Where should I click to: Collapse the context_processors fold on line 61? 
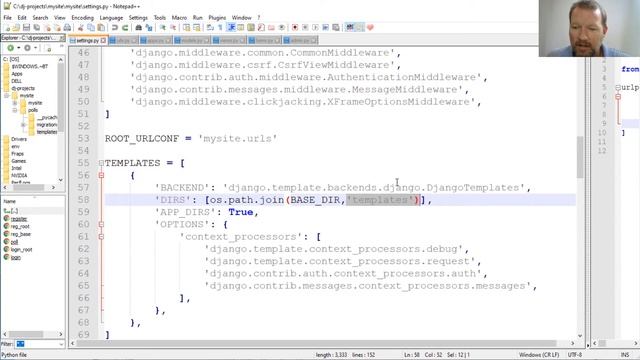pos(101,236)
